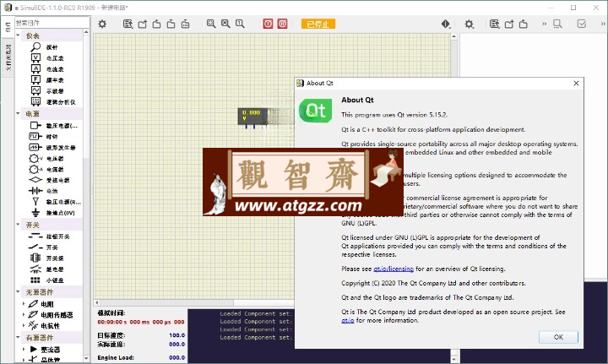
Task: Open the settings gear in the circuit toolbar
Action: [102, 24]
